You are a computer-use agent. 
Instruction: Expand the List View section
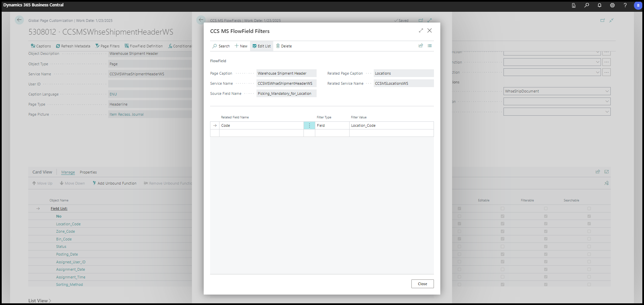(40, 300)
